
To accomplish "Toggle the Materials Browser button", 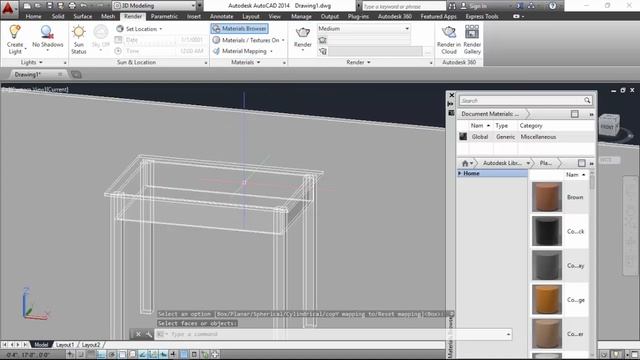I will point(240,29).
